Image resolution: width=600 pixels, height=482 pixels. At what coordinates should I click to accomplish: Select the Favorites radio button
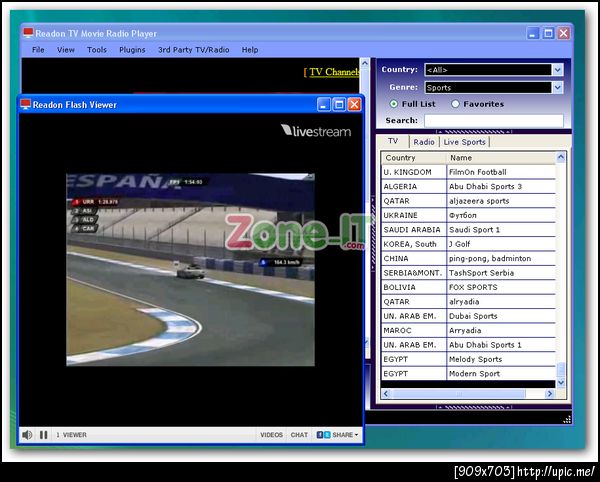pyautogui.click(x=455, y=104)
